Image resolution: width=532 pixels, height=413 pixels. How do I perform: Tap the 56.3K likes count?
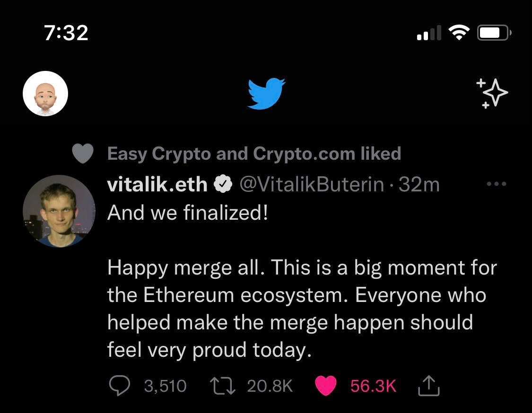click(373, 386)
